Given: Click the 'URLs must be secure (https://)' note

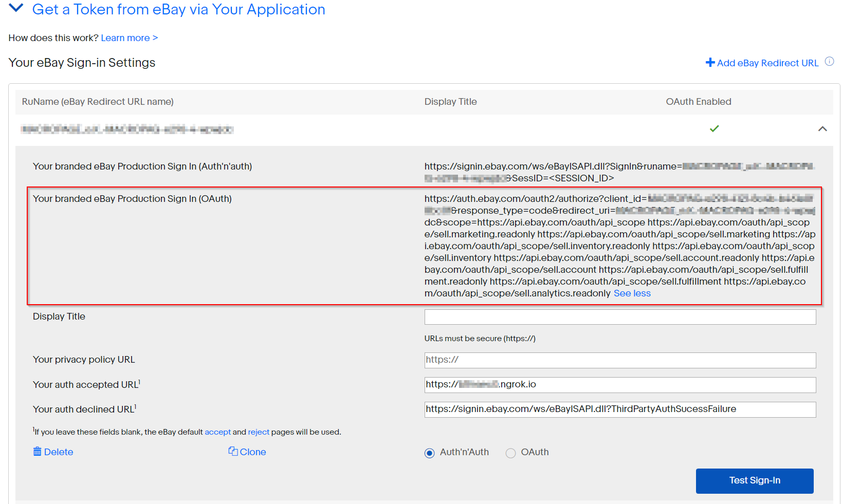Looking at the screenshot, I should coord(480,339).
